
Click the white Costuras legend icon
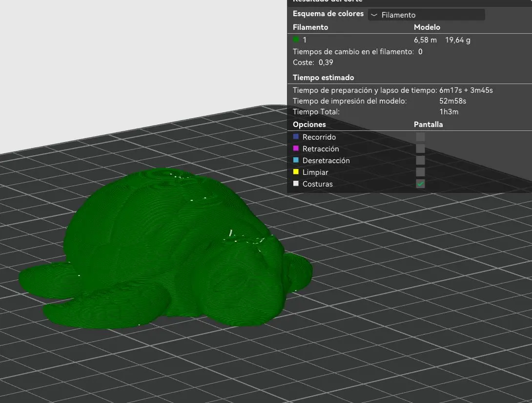296,183
